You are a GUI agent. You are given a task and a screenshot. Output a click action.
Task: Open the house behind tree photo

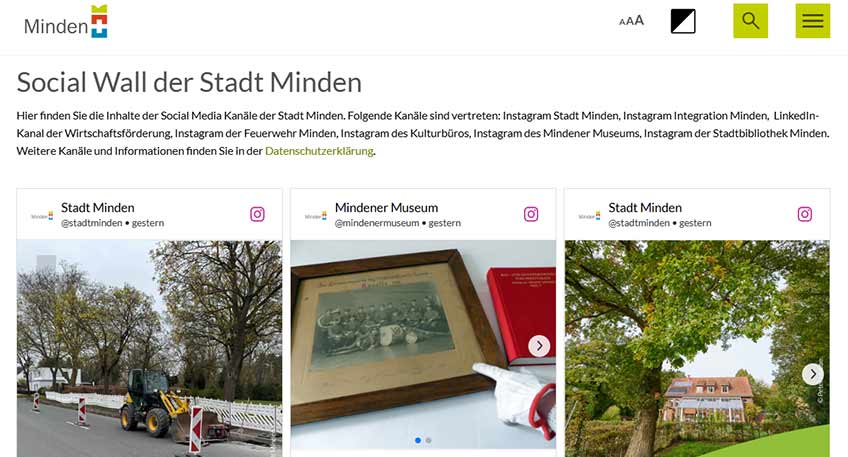click(697, 348)
